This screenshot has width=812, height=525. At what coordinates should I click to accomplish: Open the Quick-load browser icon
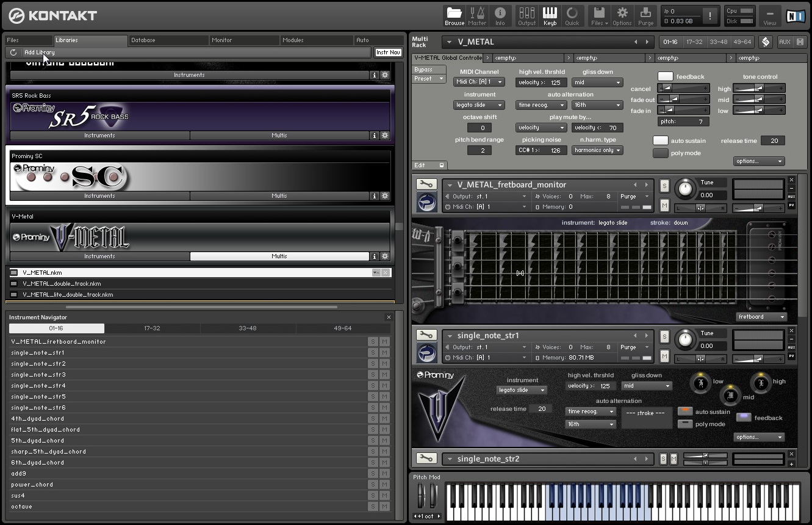tap(572, 16)
